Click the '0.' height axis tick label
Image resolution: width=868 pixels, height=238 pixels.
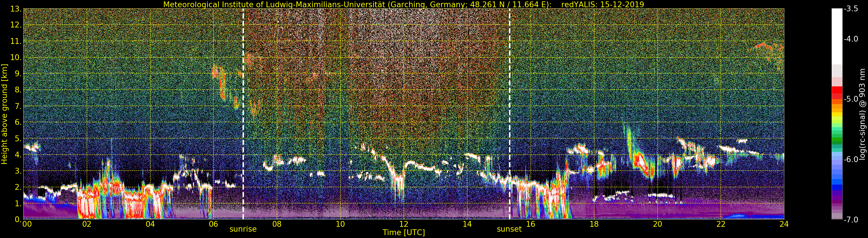[18, 220]
